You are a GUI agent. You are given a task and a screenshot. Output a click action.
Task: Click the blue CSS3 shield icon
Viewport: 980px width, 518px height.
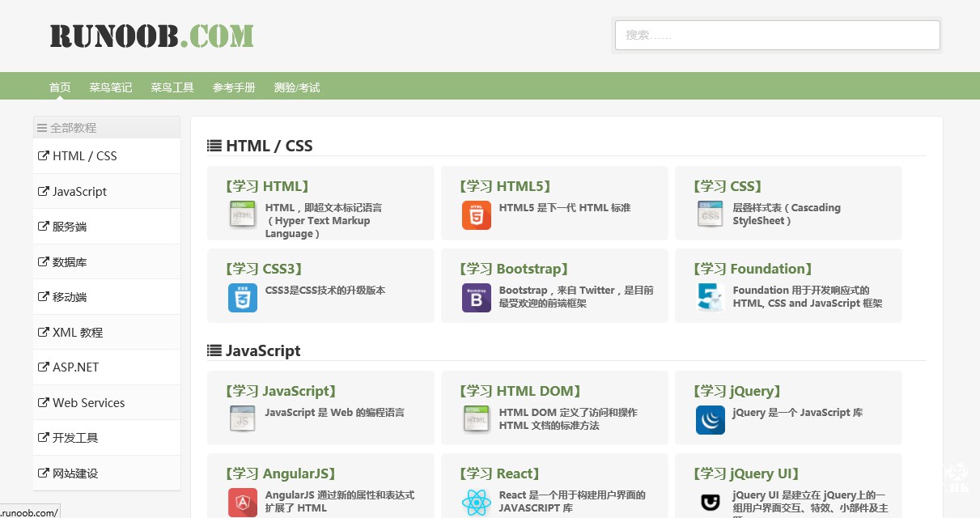pyautogui.click(x=243, y=297)
